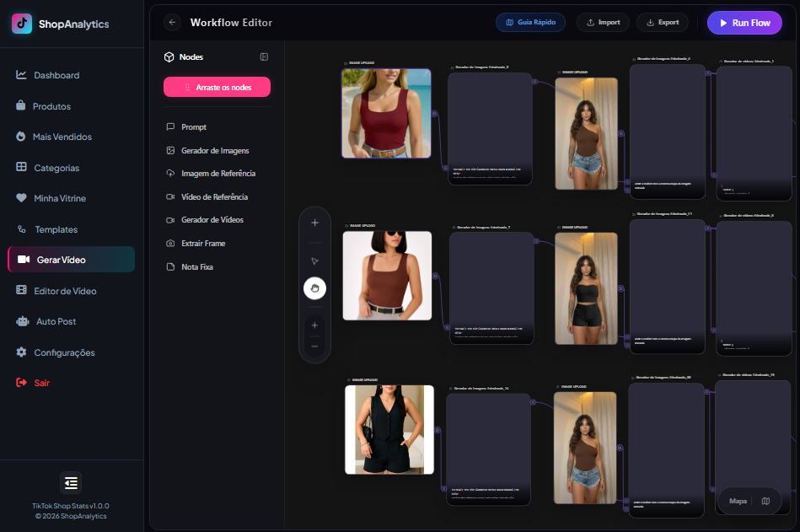Select the pointer selection tool
The width and height of the screenshot is (800, 532).
(x=314, y=261)
